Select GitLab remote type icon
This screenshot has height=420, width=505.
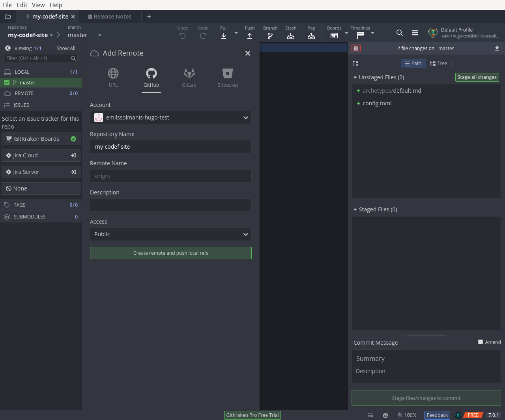[x=189, y=73]
